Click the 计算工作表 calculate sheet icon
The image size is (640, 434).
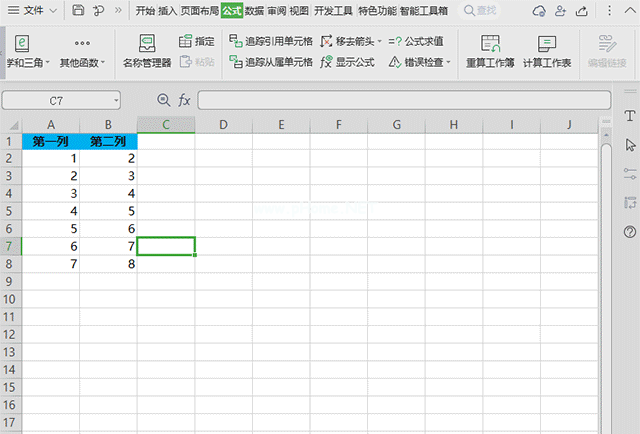(x=547, y=43)
